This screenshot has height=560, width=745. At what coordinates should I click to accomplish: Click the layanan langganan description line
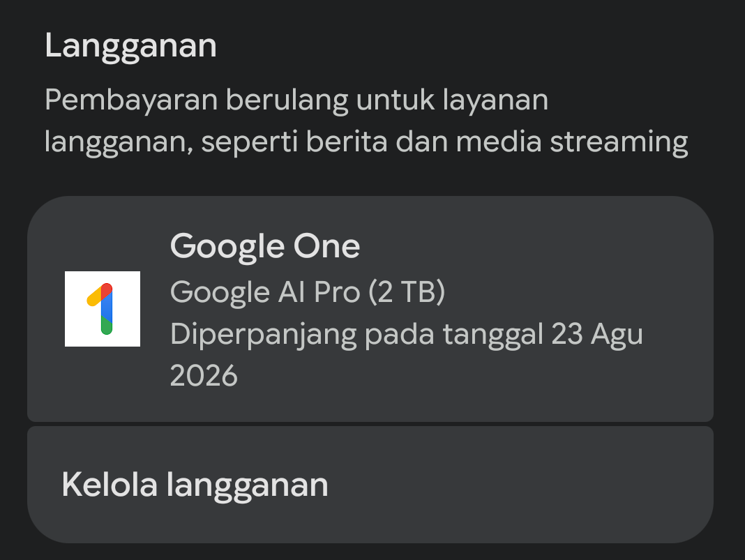point(366,142)
